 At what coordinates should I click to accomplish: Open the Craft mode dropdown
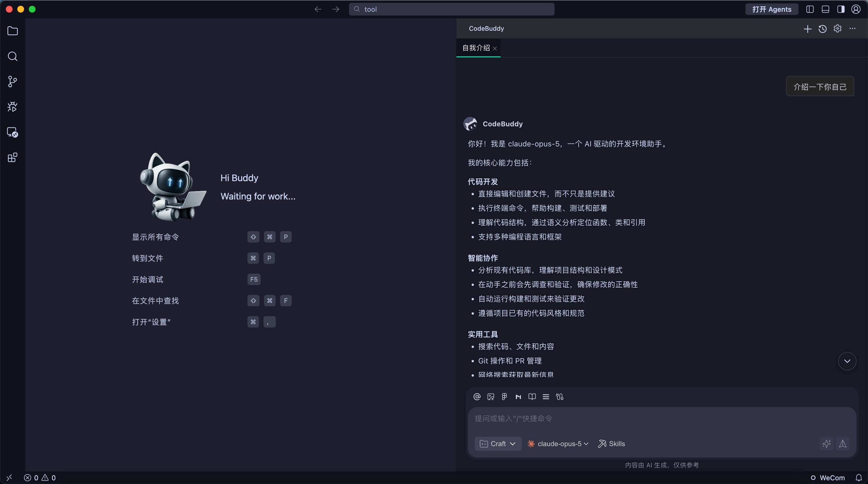[498, 444]
